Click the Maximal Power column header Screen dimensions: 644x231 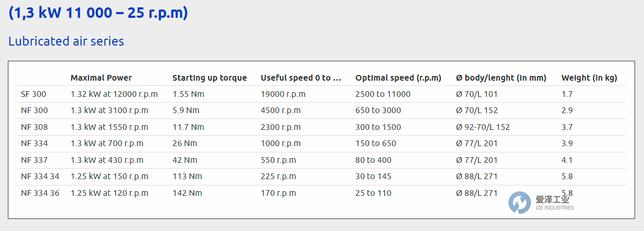(101, 78)
